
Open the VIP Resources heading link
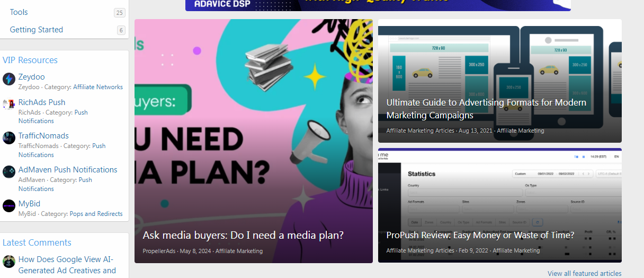tap(30, 60)
